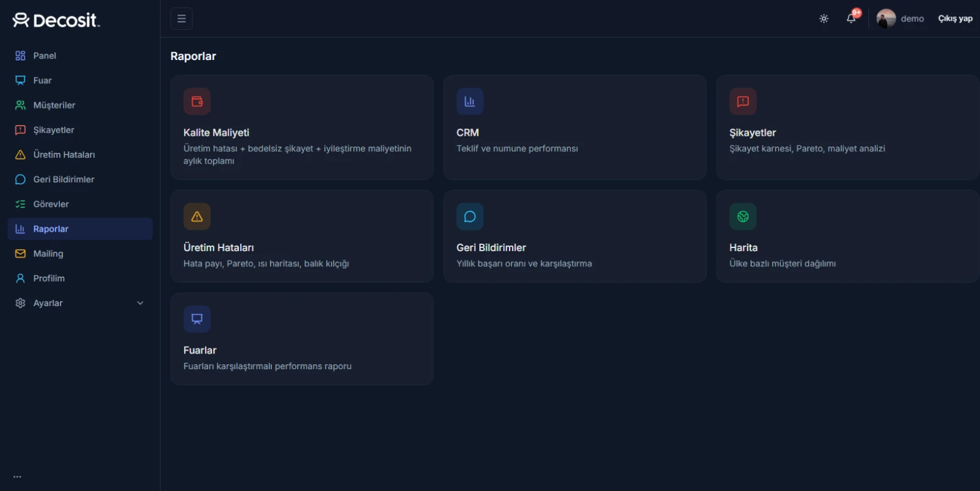The width and height of the screenshot is (980, 491).
Task: Open Mailing from the sidebar
Action: [x=80, y=254]
